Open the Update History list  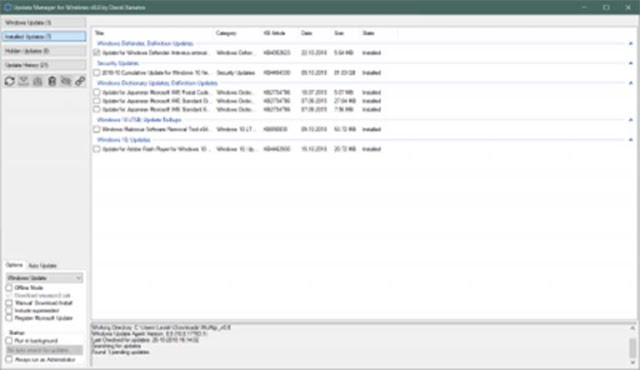[x=44, y=65]
